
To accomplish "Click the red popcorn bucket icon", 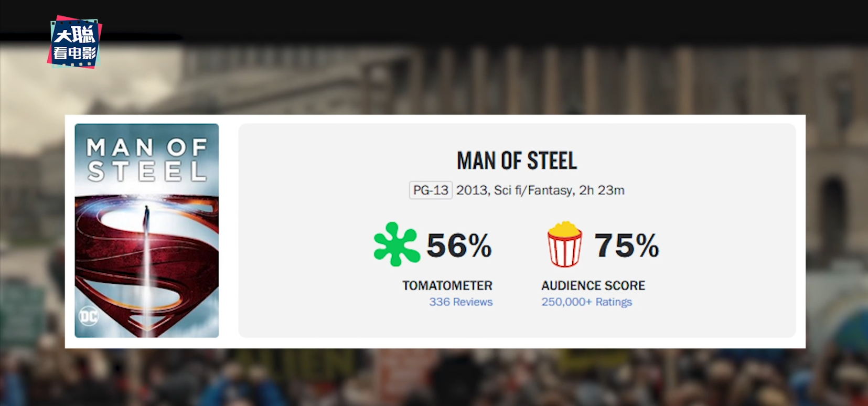I will coord(564,244).
